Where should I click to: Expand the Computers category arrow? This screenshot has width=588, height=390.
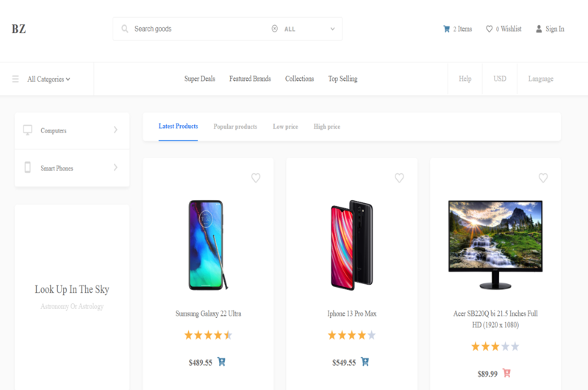tap(115, 130)
